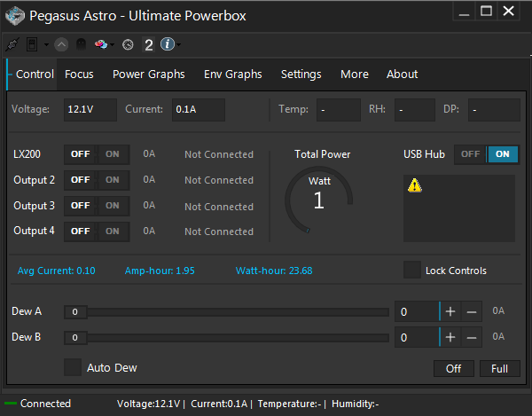Set Output 3 to ON
Viewport: 532px width, 416px height.
113,206
